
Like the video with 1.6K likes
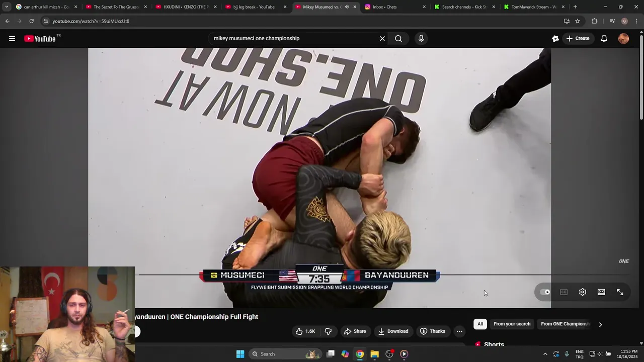point(305,331)
